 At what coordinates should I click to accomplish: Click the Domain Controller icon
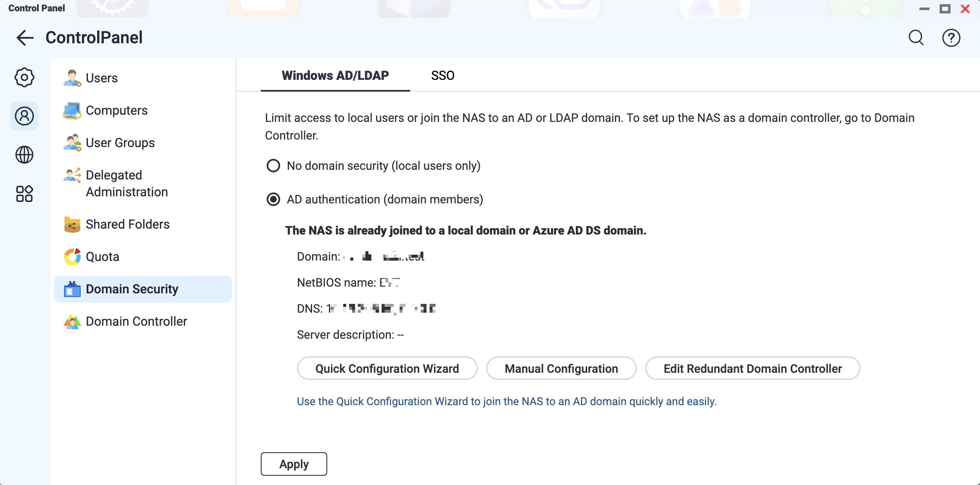coord(72,322)
